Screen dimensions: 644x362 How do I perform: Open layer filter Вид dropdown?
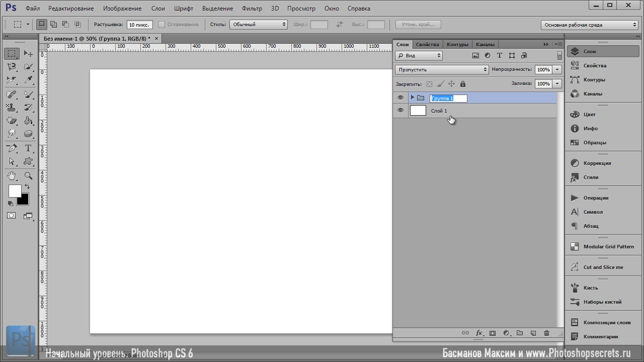pos(419,55)
